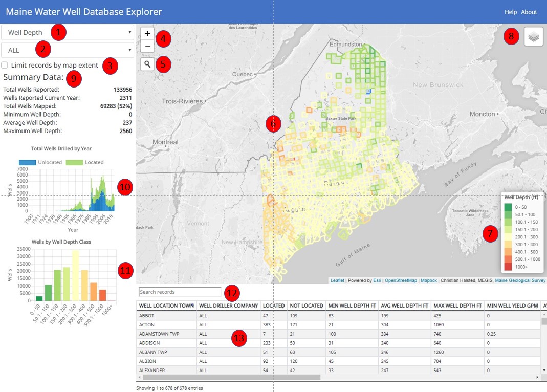
Task: Enable Limit records by map extent
Action: (x=5, y=65)
